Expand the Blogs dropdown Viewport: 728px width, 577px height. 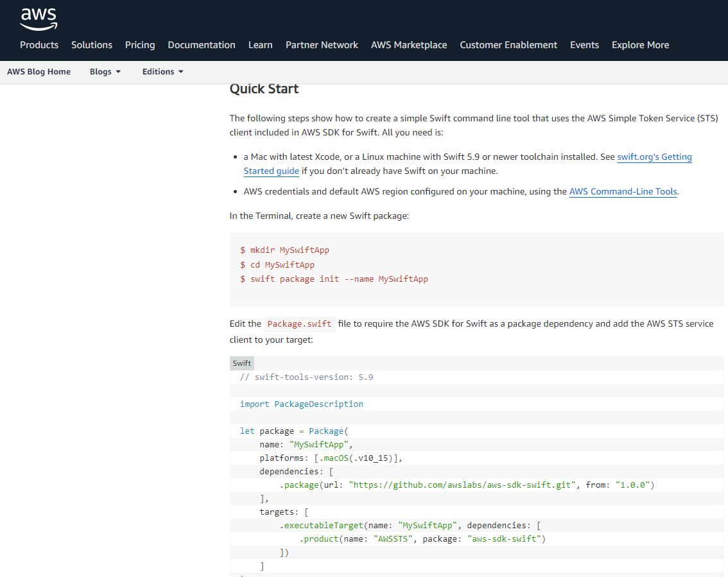click(x=105, y=71)
